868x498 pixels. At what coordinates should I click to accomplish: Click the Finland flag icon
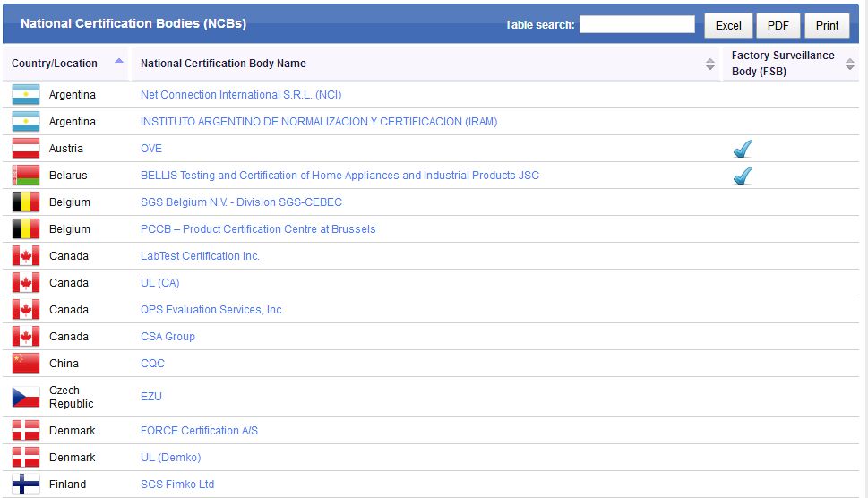coord(26,485)
